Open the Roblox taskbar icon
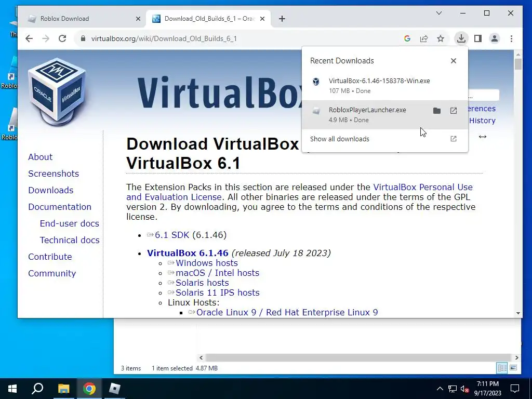 [114, 389]
